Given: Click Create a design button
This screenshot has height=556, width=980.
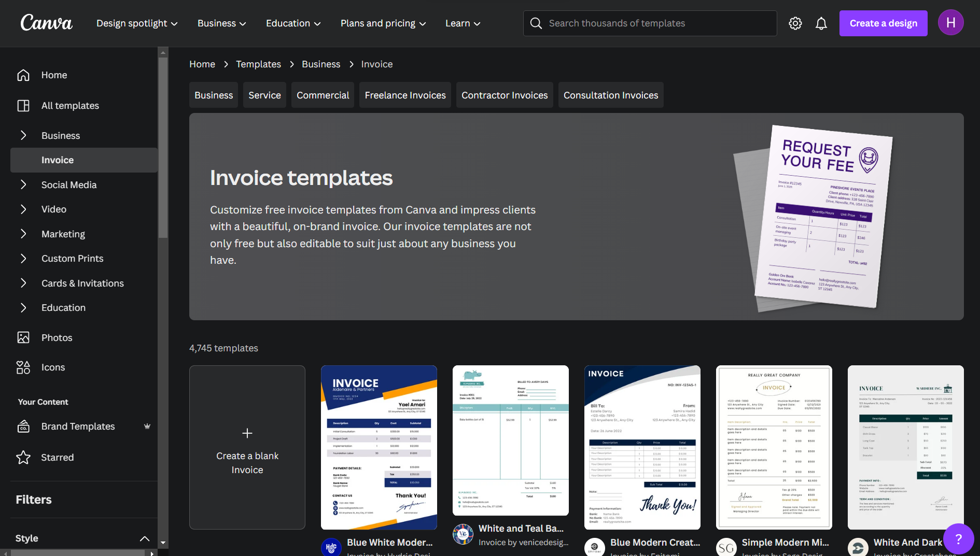Looking at the screenshot, I should [883, 23].
